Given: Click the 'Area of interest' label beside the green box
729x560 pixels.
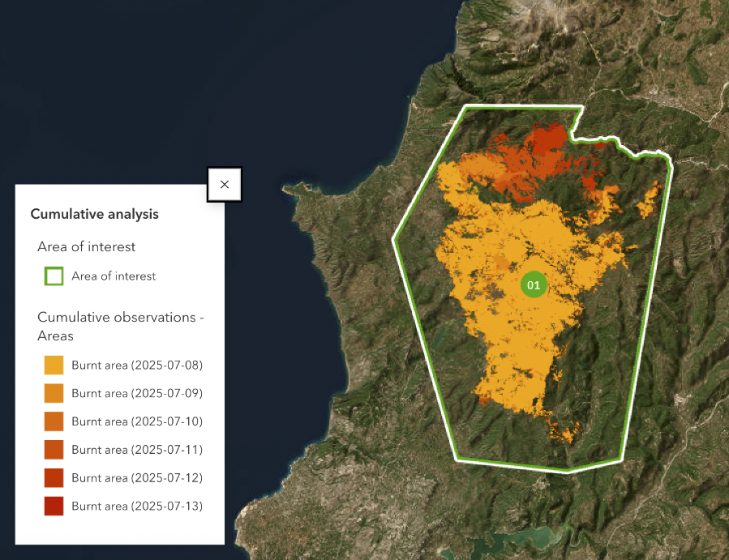Looking at the screenshot, I should point(114,276).
